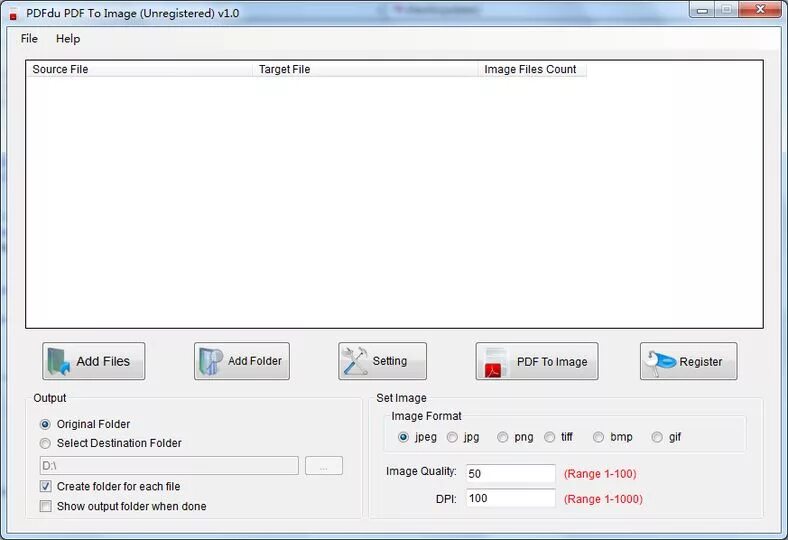Viewport: 788px width, 540px height.
Task: Click the browse "..." button
Action: click(x=324, y=466)
